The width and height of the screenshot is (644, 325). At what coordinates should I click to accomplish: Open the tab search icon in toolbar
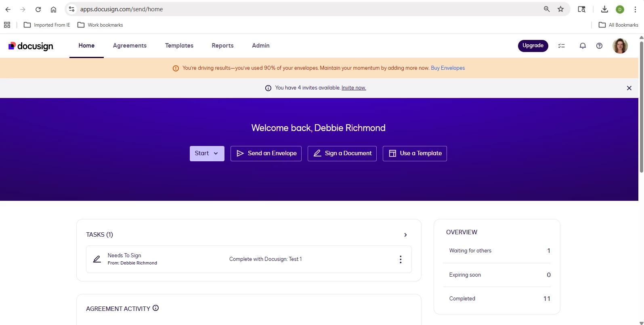pyautogui.click(x=581, y=9)
